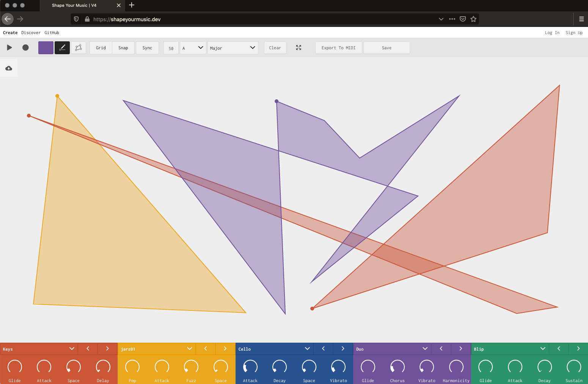Save the project
The width and height of the screenshot is (588, 384).
pos(387,48)
